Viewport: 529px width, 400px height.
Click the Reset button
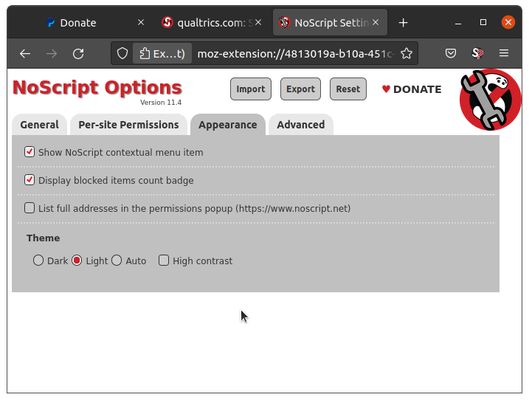click(348, 89)
